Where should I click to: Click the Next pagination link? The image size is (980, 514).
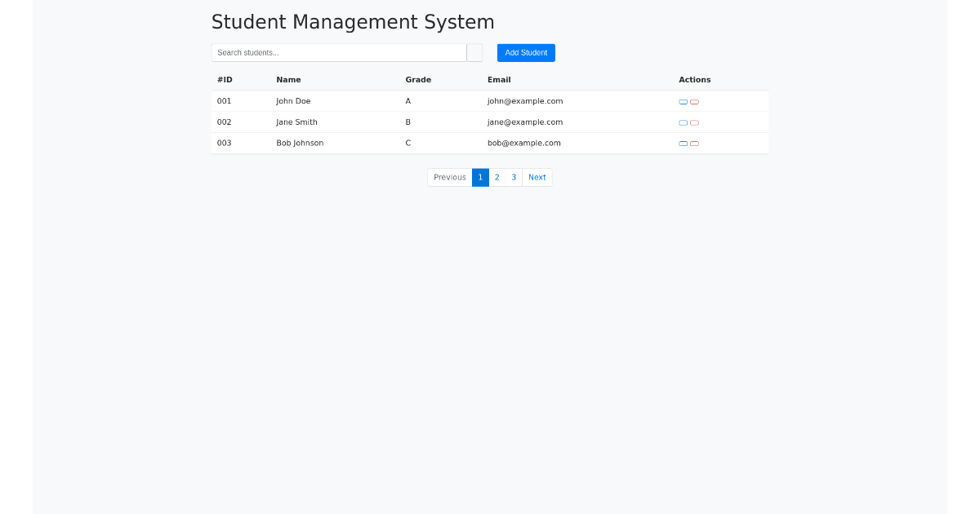click(537, 177)
